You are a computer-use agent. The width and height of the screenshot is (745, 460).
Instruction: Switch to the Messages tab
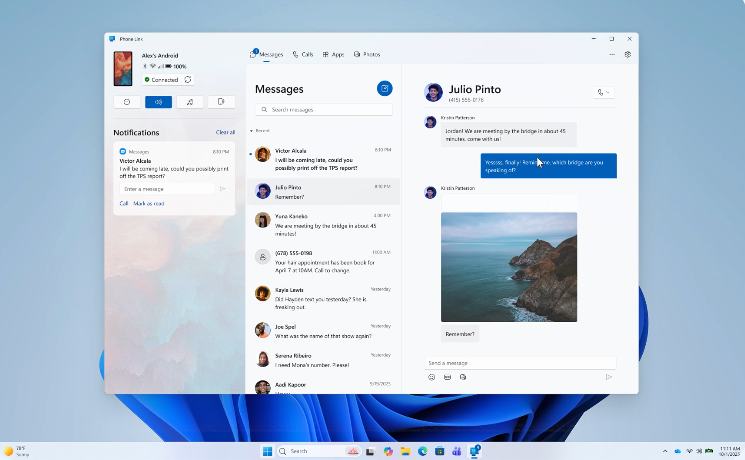pyautogui.click(x=267, y=55)
